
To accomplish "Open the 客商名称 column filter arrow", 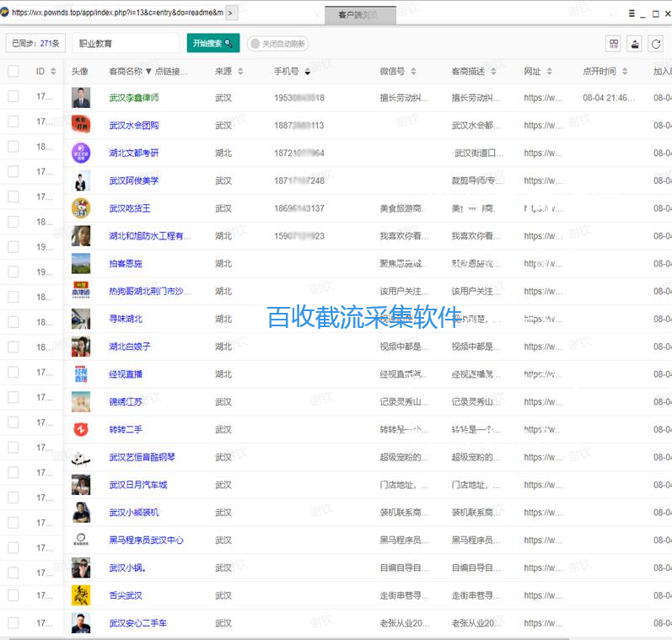I will (148, 71).
